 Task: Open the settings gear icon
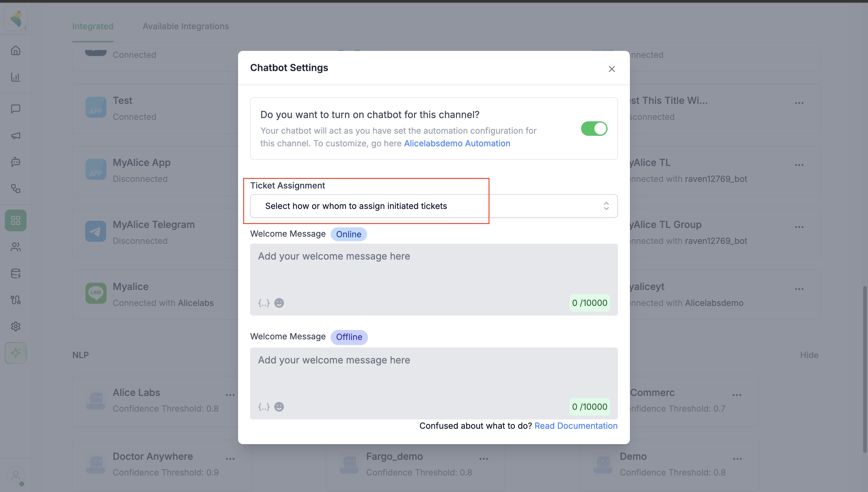point(16,326)
